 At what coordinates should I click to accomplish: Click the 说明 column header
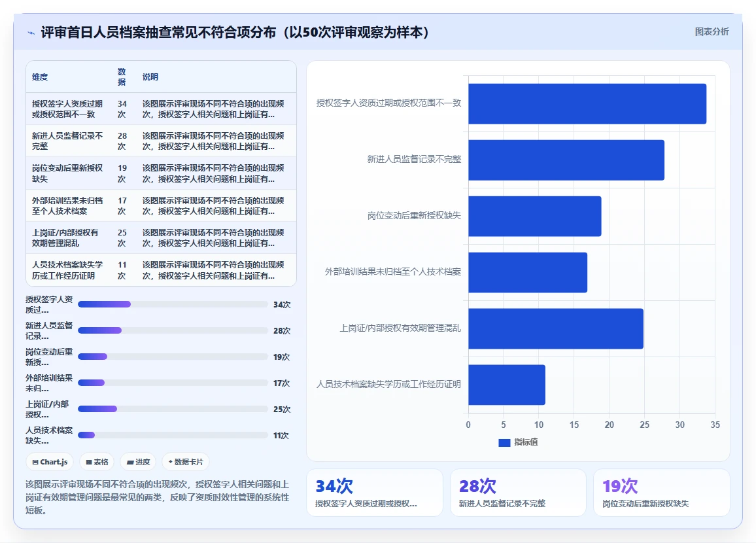(150, 77)
